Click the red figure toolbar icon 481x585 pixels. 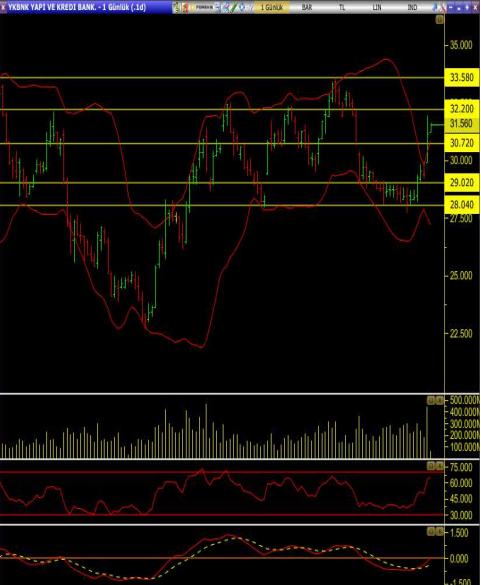(x=185, y=7)
